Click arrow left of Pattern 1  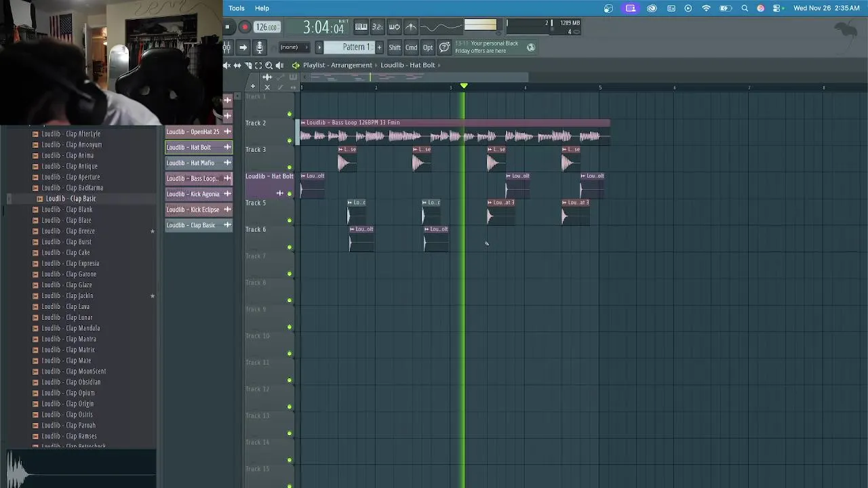tap(319, 47)
